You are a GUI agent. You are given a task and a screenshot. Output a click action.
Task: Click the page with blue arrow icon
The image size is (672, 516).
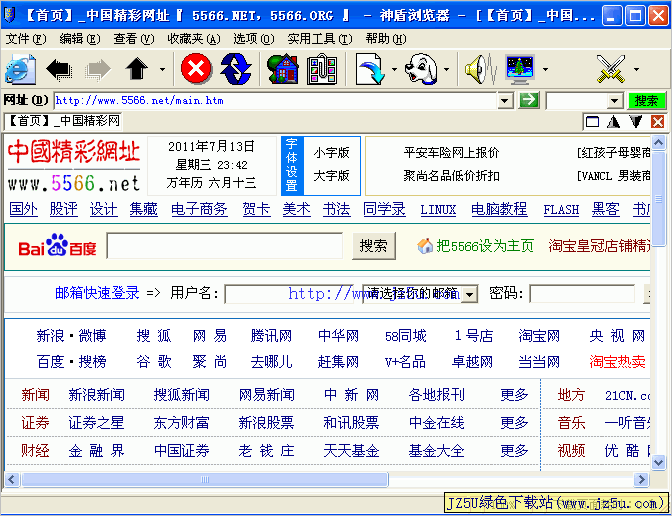370,69
